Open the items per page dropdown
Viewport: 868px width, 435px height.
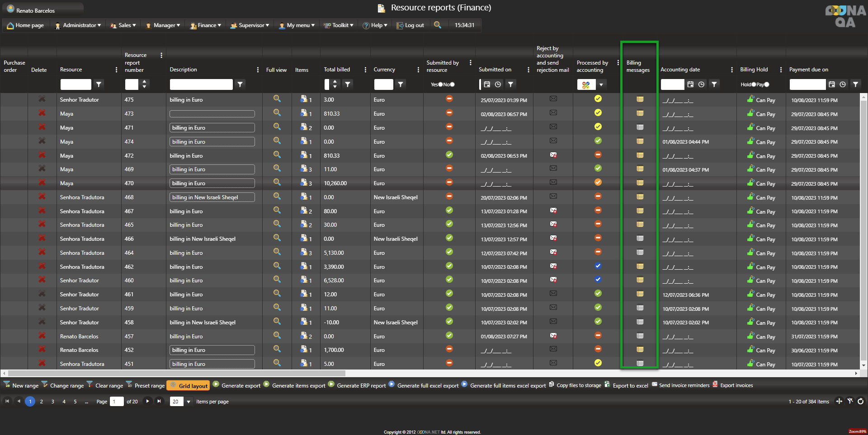tap(189, 402)
